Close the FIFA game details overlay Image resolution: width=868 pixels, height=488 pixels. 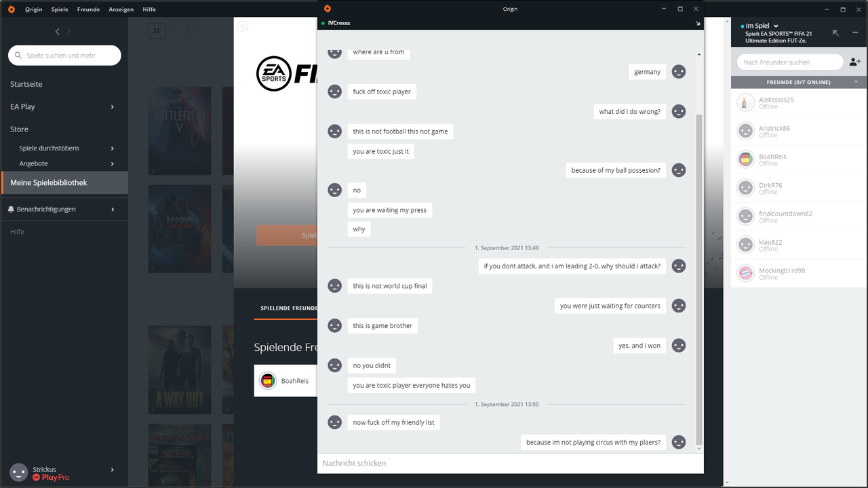243,26
